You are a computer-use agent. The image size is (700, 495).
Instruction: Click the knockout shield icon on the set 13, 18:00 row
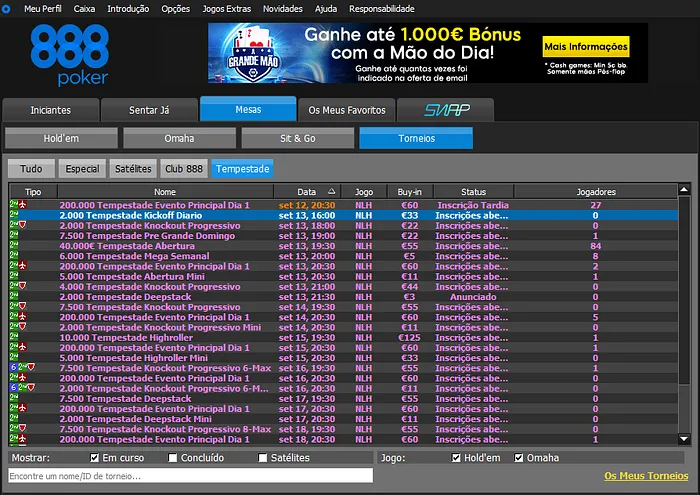pyautogui.click(x=22, y=225)
